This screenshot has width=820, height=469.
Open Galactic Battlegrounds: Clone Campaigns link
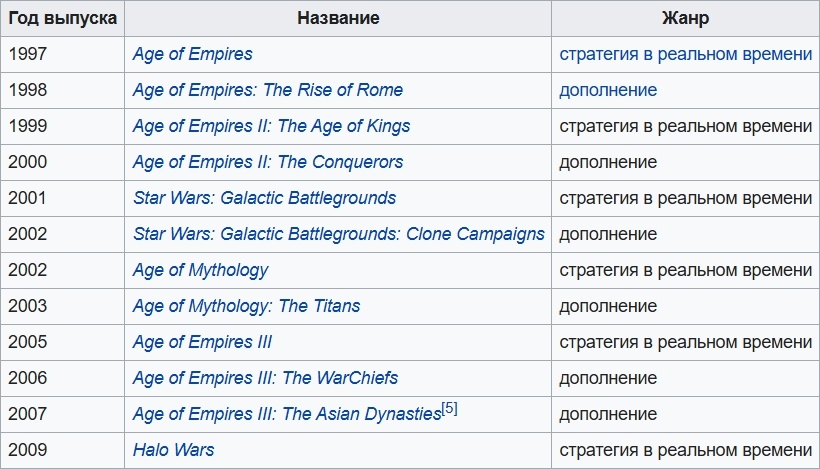pos(338,234)
